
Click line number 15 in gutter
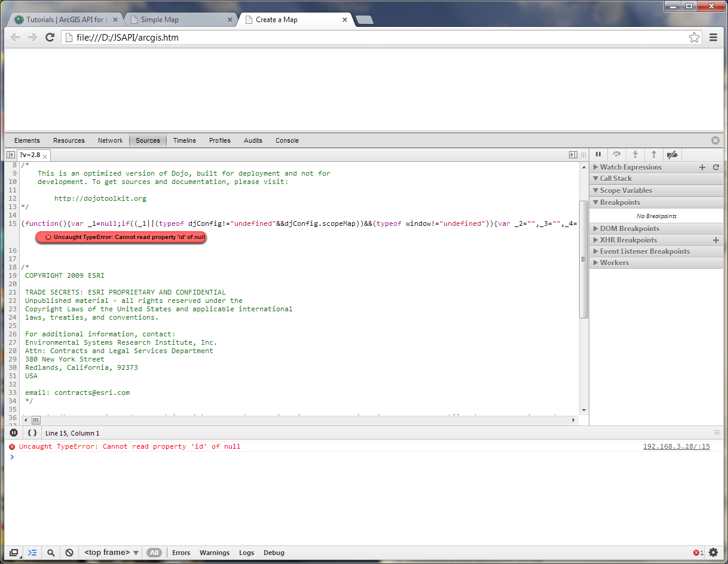pos(13,223)
